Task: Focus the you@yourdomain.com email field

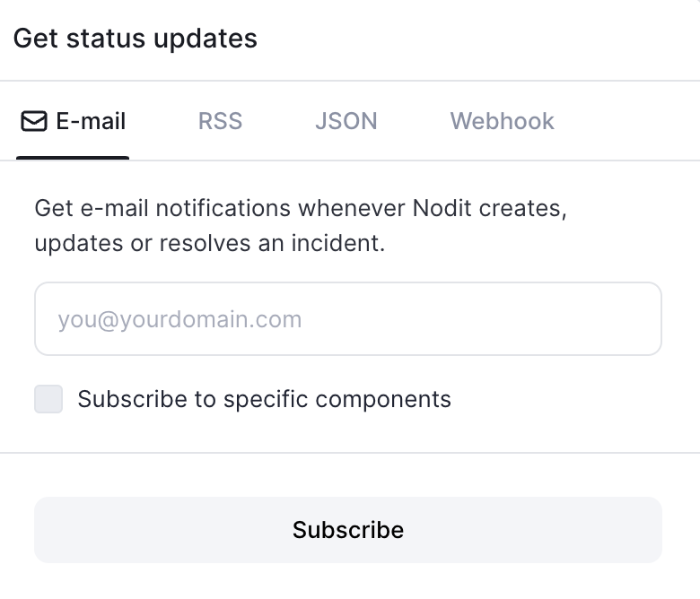Action: pos(348,318)
